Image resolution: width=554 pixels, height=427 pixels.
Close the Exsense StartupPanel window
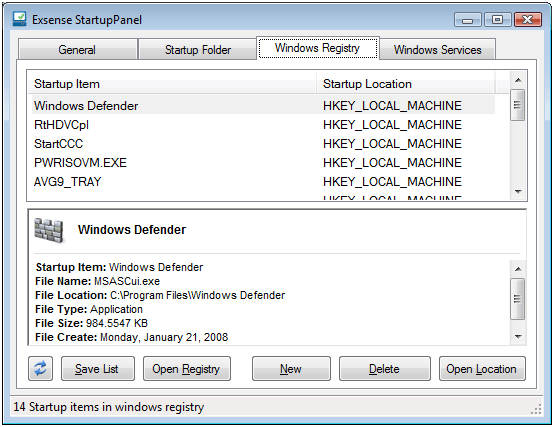pos(528,20)
